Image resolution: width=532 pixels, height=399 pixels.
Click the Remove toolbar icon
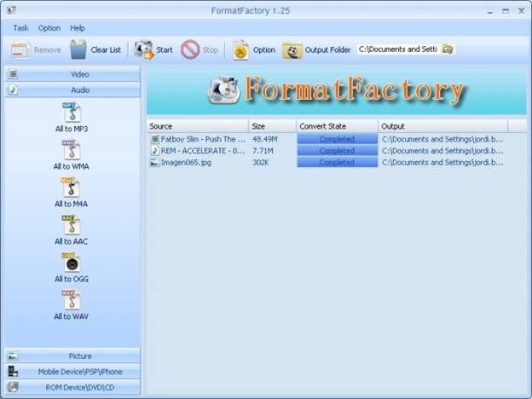pyautogui.click(x=20, y=49)
